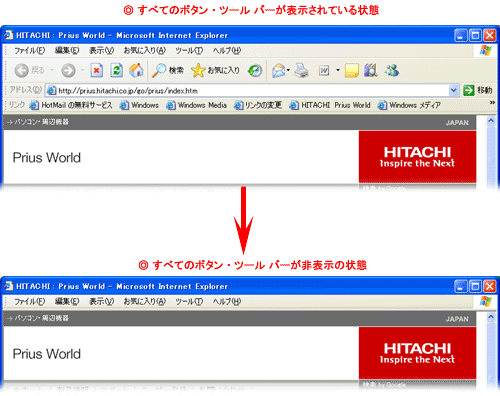Screen dimensions: 500x396
Task: Click IE title bar icon in lower window
Action: (9, 286)
